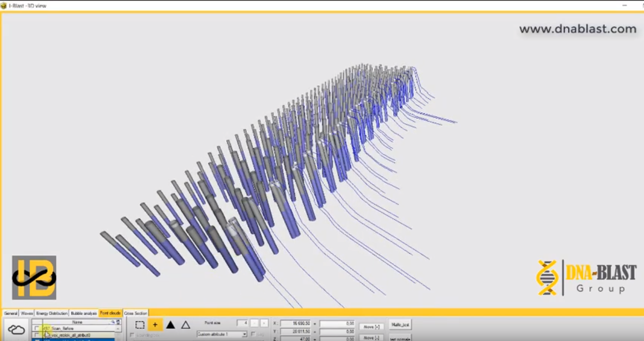This screenshot has width=644, height=341.
Task: Open the Energy Distribution tab
Action: pos(52,313)
